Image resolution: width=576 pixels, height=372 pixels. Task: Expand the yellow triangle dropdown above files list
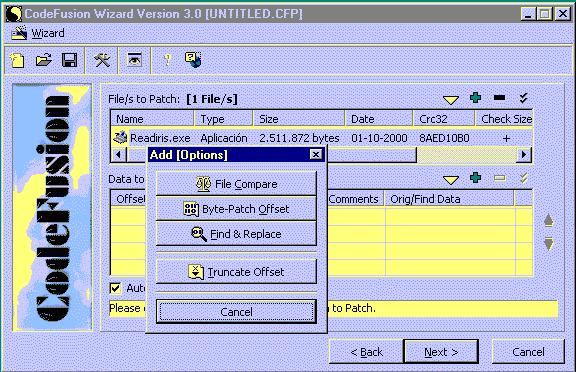pos(451,100)
